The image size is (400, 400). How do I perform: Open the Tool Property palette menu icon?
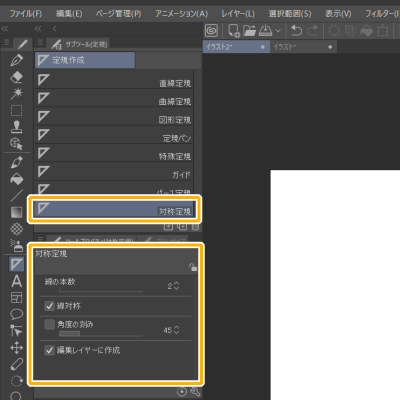click(40, 239)
